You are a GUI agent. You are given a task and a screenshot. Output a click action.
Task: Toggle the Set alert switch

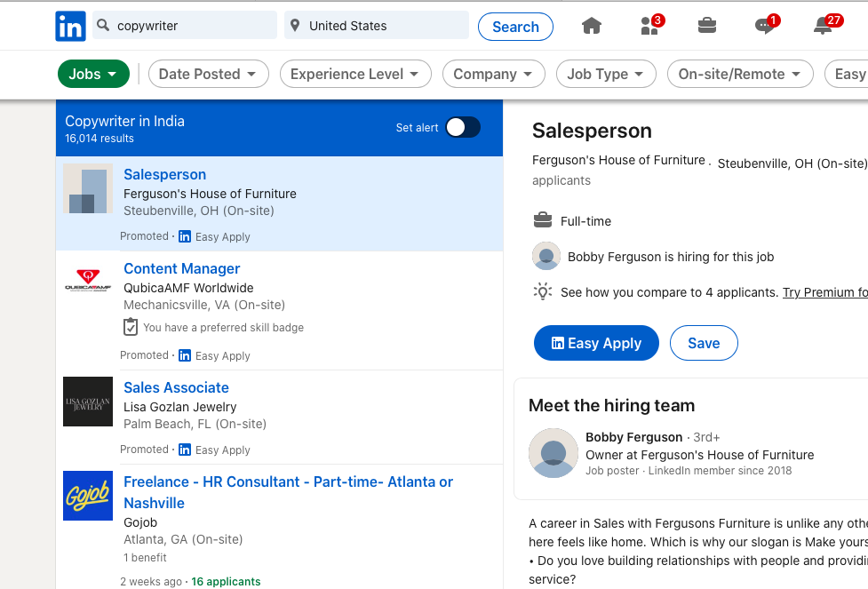pyautogui.click(x=463, y=127)
